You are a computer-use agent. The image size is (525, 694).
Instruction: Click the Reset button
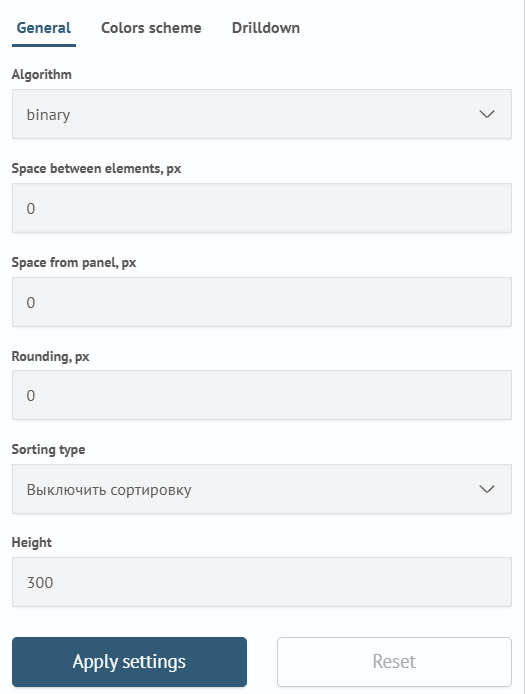point(394,662)
